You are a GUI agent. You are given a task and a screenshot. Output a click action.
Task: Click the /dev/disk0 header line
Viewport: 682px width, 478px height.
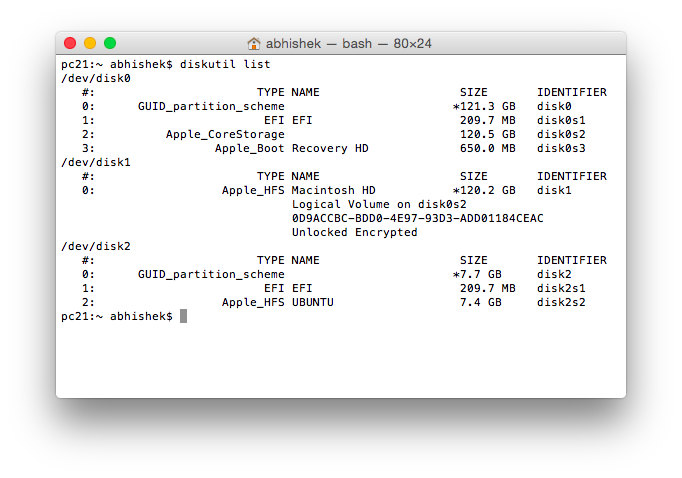pyautogui.click(x=96, y=78)
